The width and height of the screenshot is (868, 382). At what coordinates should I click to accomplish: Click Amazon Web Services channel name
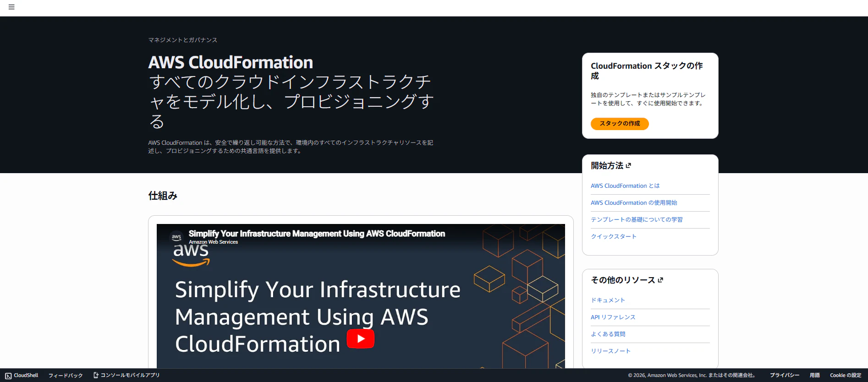coord(213,242)
